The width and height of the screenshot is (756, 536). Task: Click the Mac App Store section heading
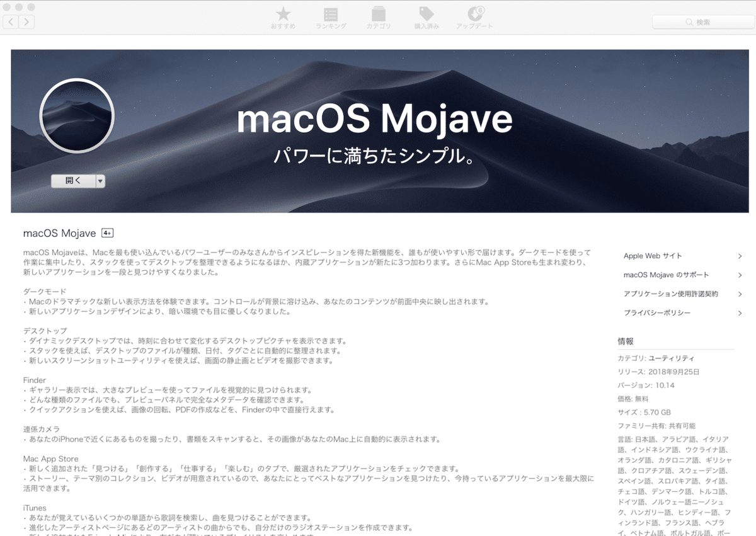coord(51,459)
